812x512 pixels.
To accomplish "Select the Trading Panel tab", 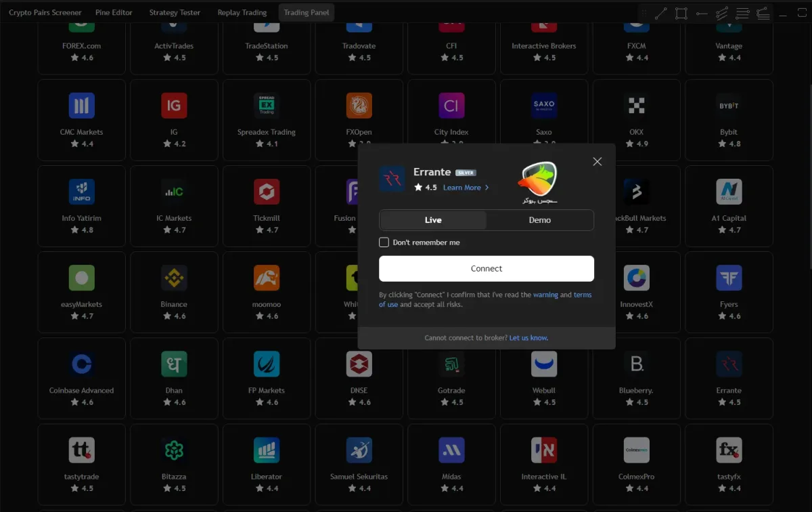I will coord(307,12).
